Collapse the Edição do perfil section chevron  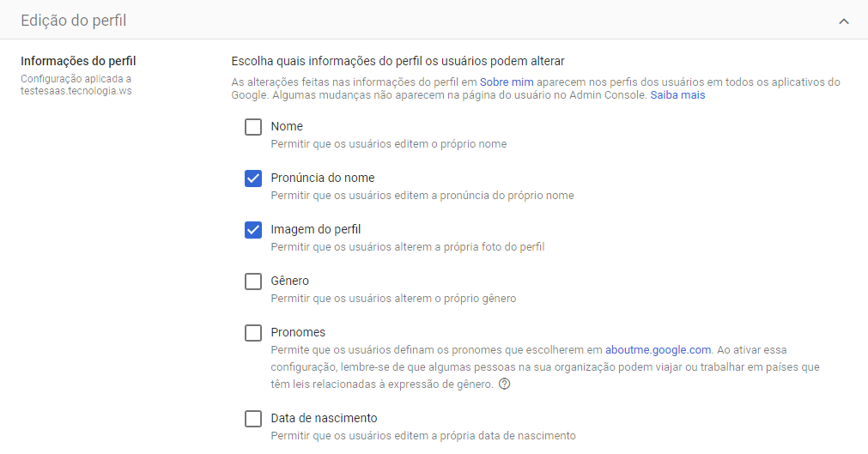pos(844,21)
